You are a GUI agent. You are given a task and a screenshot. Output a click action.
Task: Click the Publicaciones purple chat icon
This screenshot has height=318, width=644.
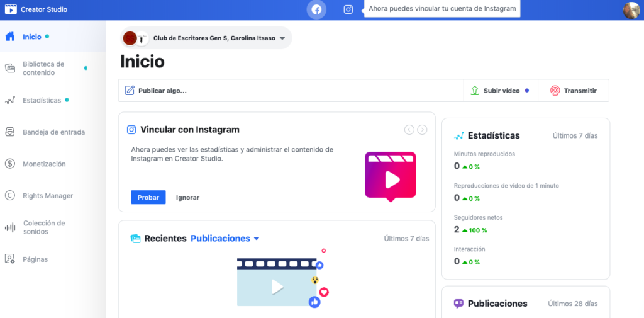pos(458,304)
